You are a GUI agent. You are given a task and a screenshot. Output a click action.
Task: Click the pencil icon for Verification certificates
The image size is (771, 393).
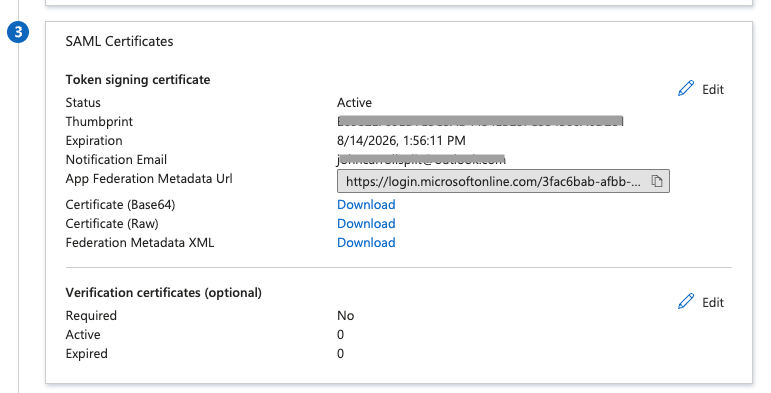(685, 302)
